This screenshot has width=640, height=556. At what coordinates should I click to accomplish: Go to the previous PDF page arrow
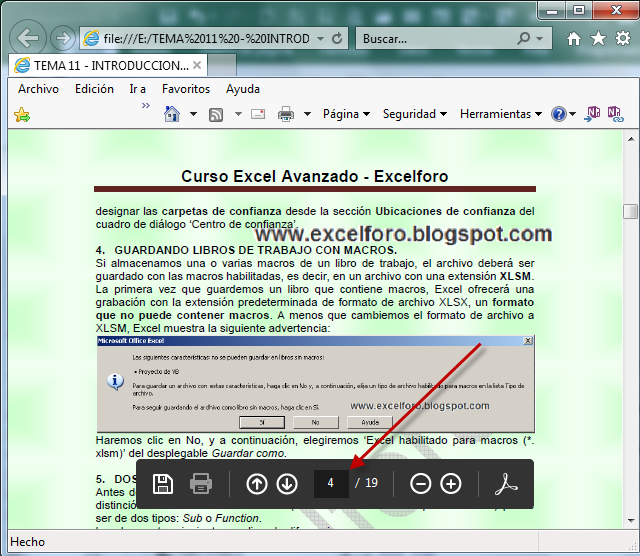tap(257, 484)
